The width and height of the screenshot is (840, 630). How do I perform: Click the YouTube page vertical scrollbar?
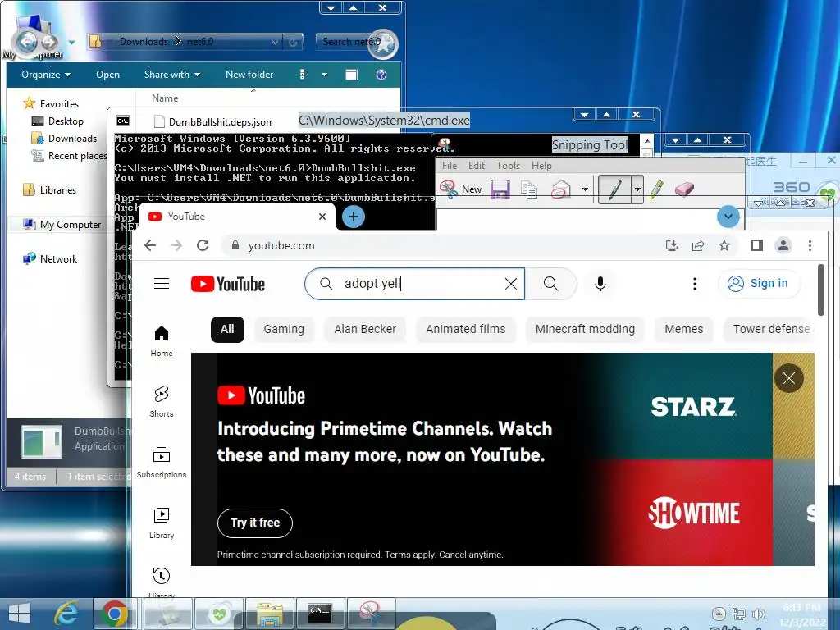820,290
